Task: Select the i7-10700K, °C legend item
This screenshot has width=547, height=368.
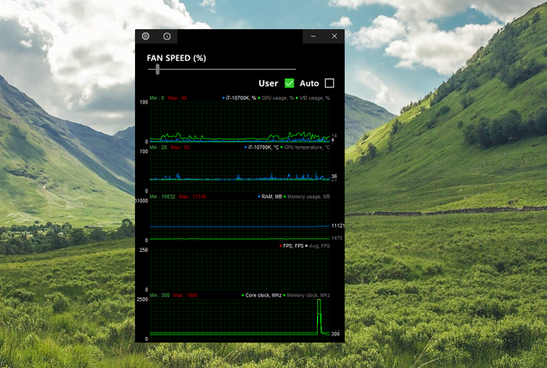Action: pos(262,148)
